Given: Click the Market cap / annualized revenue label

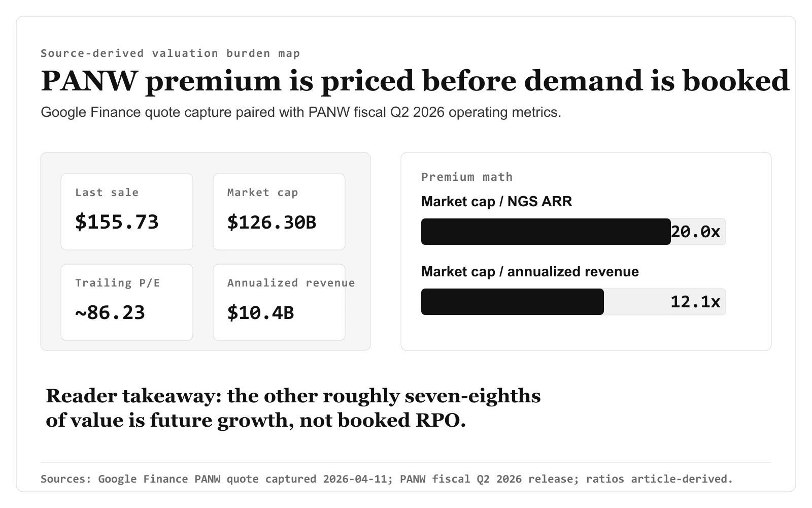Looking at the screenshot, I should (x=530, y=272).
